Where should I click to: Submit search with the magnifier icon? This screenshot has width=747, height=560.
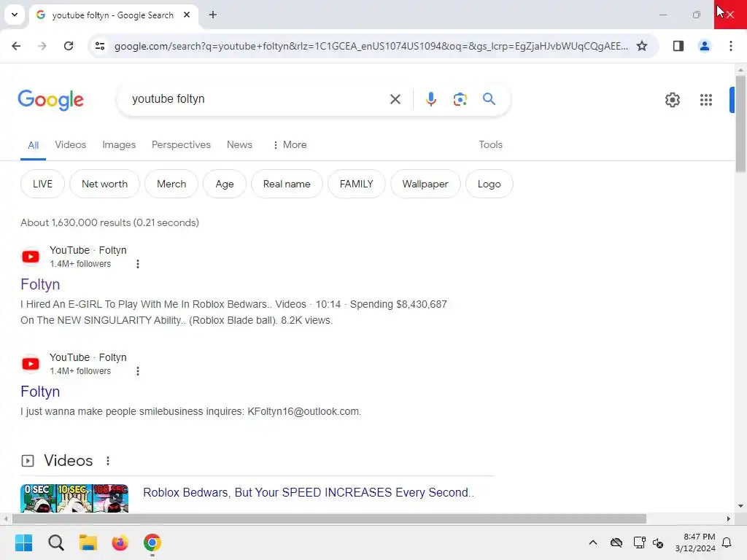point(489,99)
